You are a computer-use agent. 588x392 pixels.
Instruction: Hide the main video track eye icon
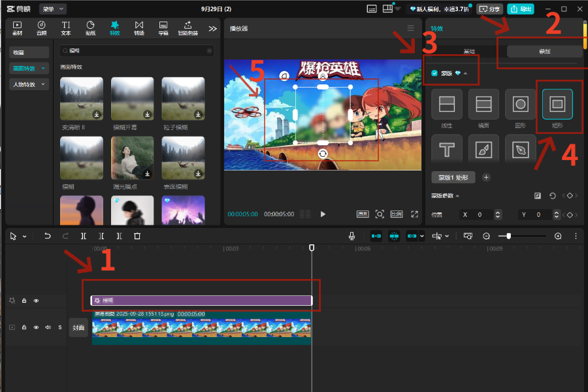point(36,327)
